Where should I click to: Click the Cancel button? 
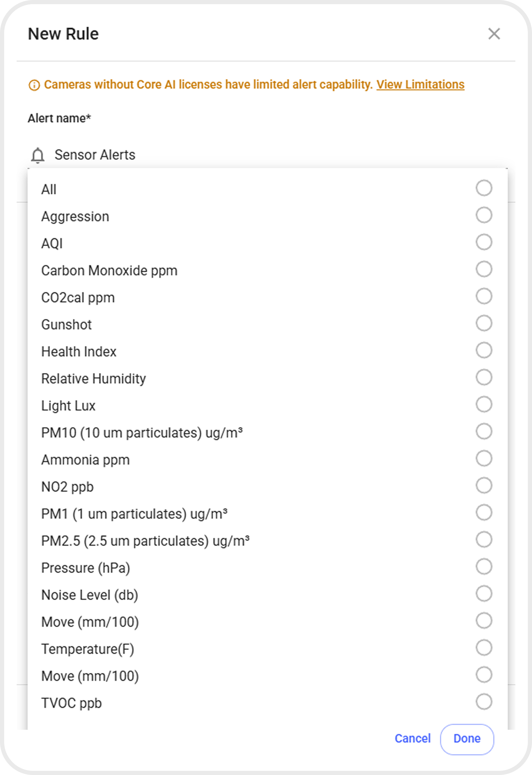tap(413, 739)
